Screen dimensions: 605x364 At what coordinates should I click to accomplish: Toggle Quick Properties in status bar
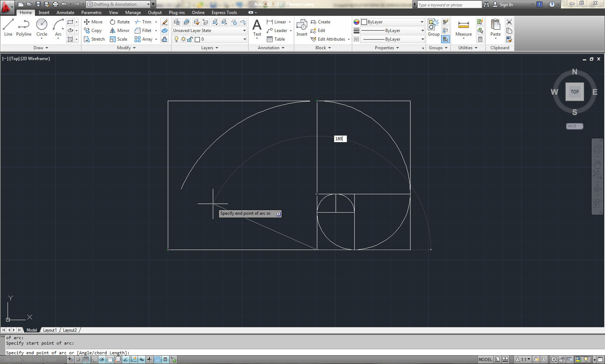click(165, 359)
